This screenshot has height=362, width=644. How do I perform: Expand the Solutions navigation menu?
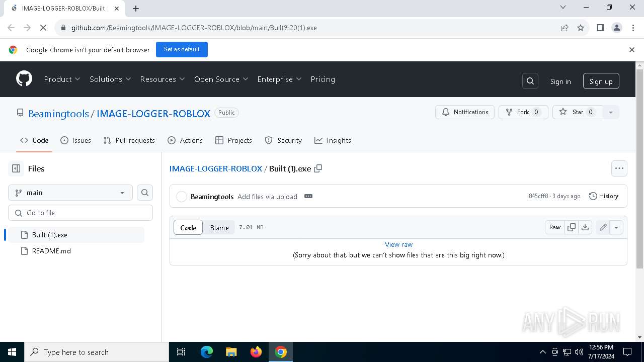tap(110, 79)
